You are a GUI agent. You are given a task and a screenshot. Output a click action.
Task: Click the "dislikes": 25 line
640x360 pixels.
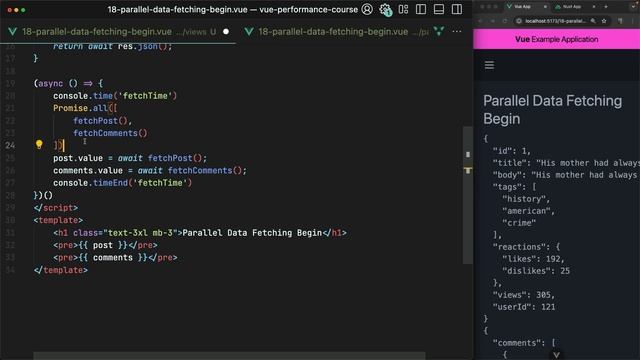[536, 271]
